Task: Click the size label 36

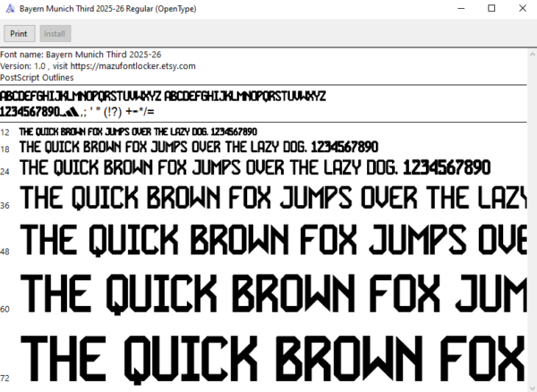Action: tap(4, 206)
